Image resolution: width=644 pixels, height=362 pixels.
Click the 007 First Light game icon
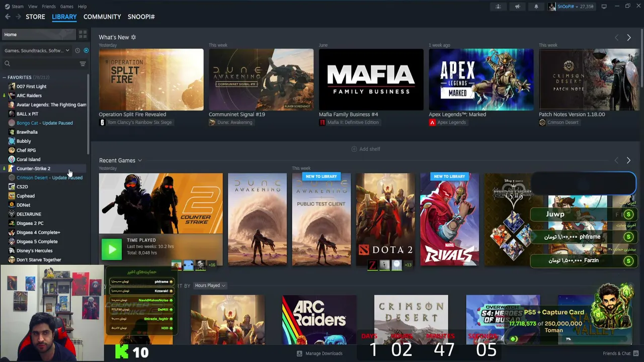(12, 86)
